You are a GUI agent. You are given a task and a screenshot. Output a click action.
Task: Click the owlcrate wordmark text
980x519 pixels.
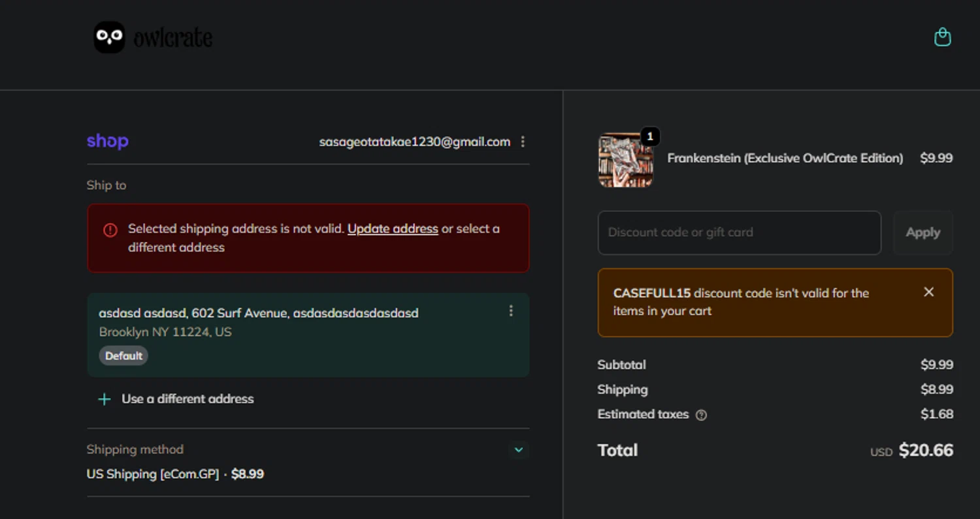[173, 37]
